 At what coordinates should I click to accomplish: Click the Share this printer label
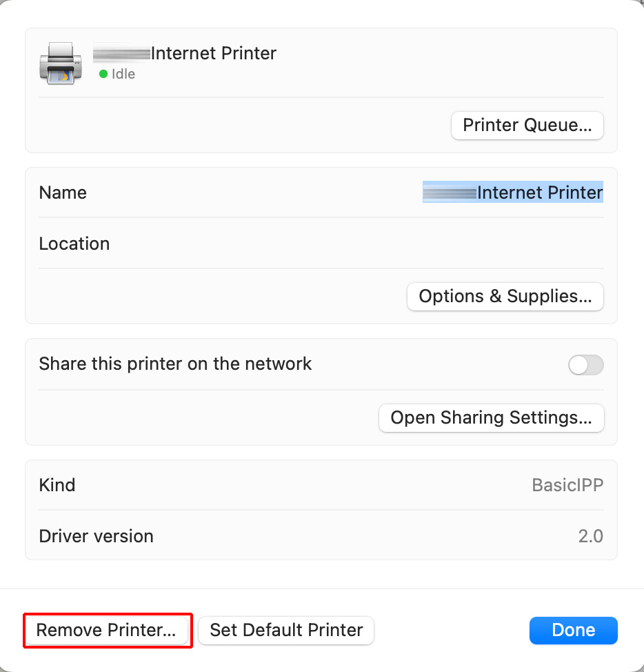(x=175, y=364)
